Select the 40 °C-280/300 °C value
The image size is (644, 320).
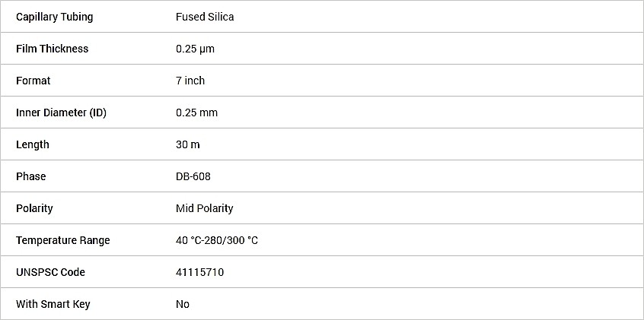pyautogui.click(x=217, y=240)
